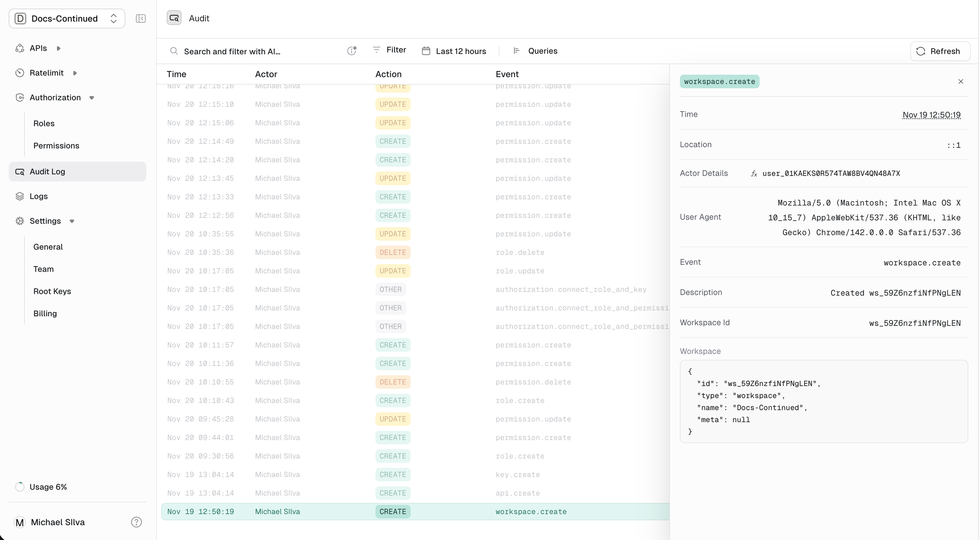Open Root Keys settings
This screenshot has height=540, width=980.
52,291
